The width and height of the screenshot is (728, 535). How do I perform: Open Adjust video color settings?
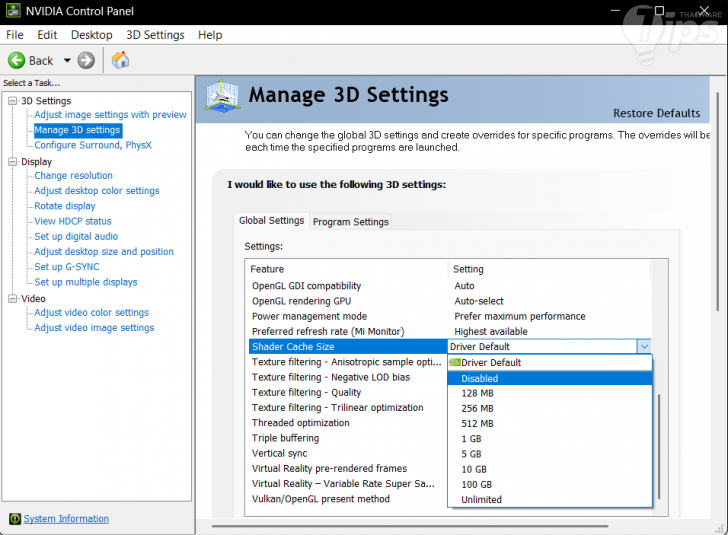click(91, 313)
